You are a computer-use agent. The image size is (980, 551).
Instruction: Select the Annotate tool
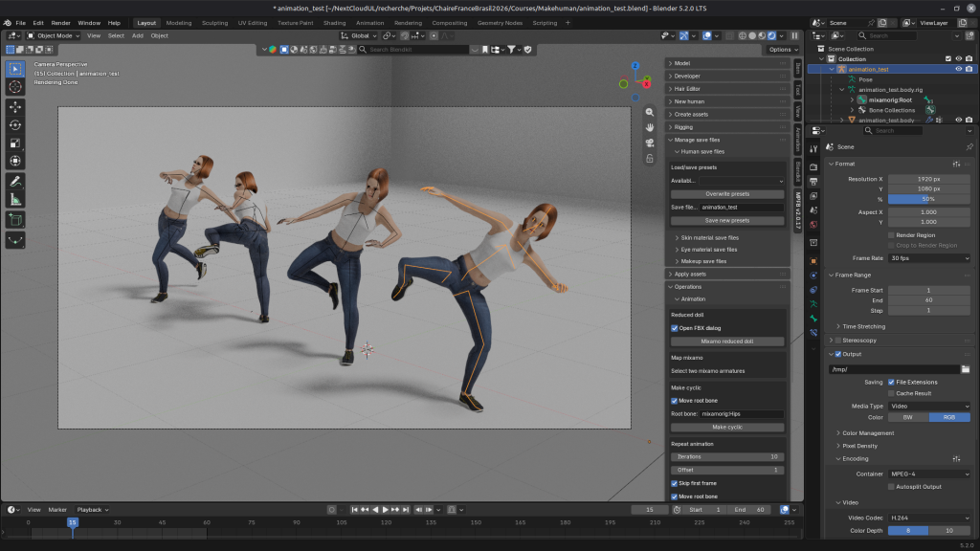[15, 182]
